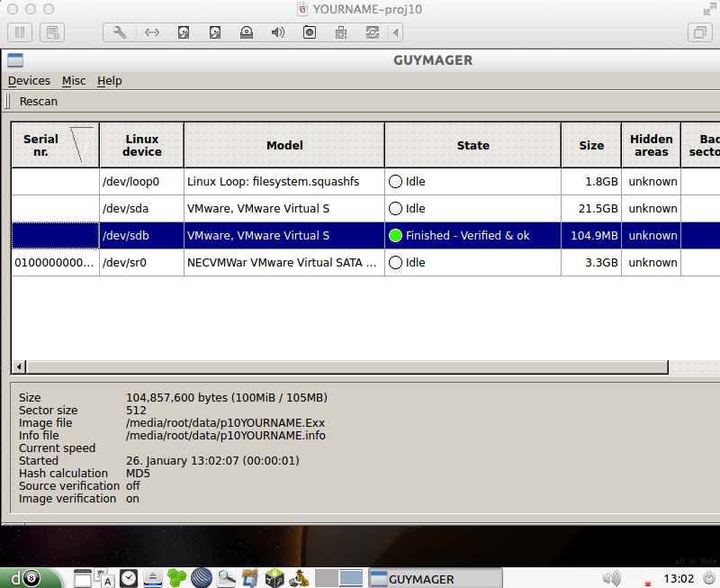Open the Xplico-style monitor icon in the taskbar
This screenshot has width=720, height=588.
pyautogui.click(x=250, y=578)
